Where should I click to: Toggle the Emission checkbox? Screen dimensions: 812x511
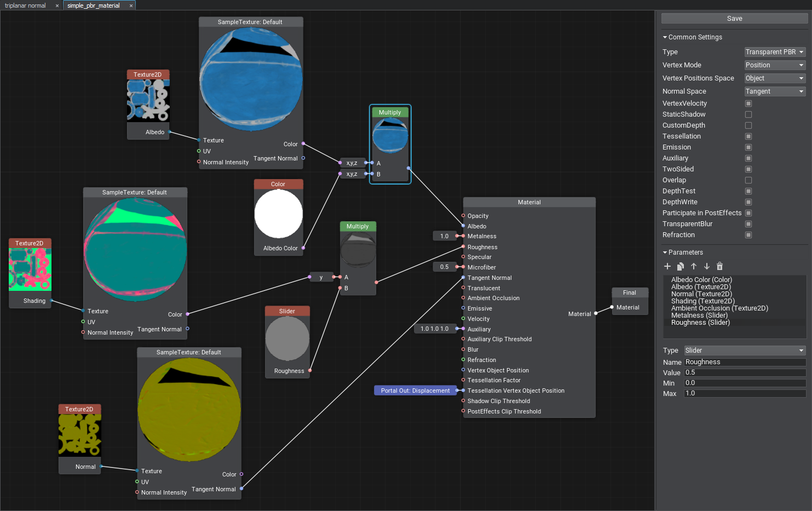pyautogui.click(x=748, y=147)
